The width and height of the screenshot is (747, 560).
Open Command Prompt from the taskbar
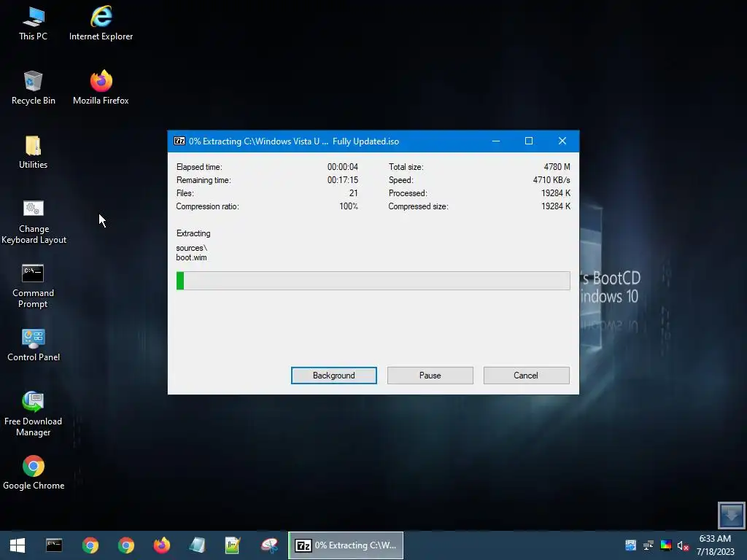[x=54, y=545]
